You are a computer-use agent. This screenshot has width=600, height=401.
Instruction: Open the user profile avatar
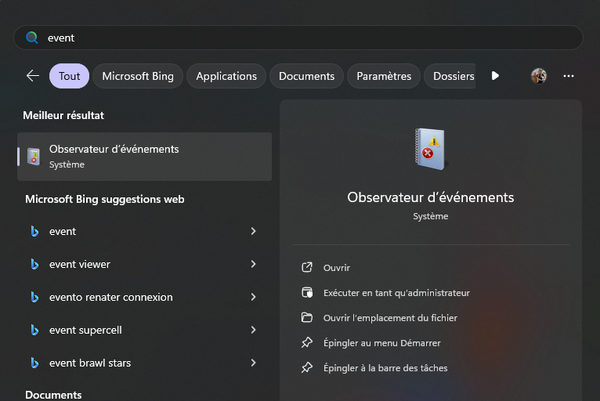coord(539,76)
